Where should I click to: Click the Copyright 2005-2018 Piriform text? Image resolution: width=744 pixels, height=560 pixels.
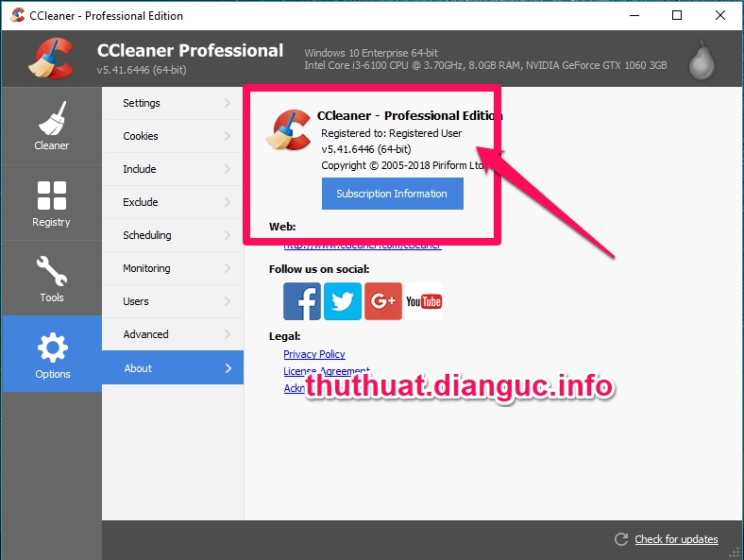pos(402,165)
